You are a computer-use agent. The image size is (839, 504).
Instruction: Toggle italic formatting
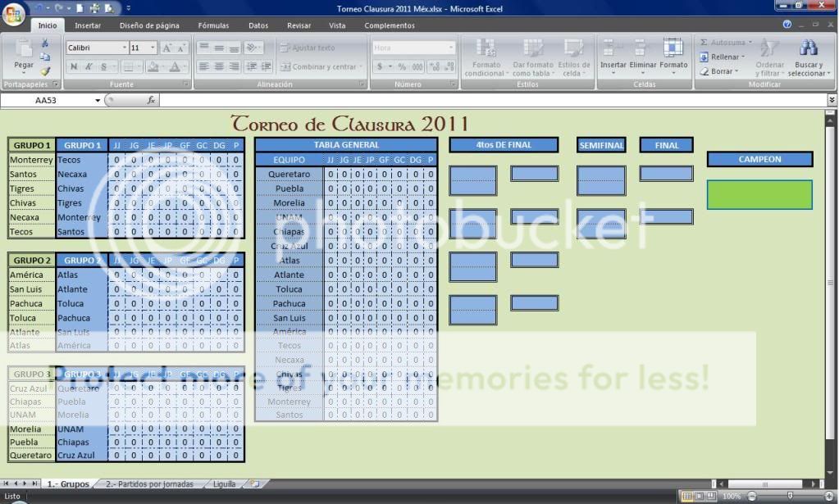(89, 66)
